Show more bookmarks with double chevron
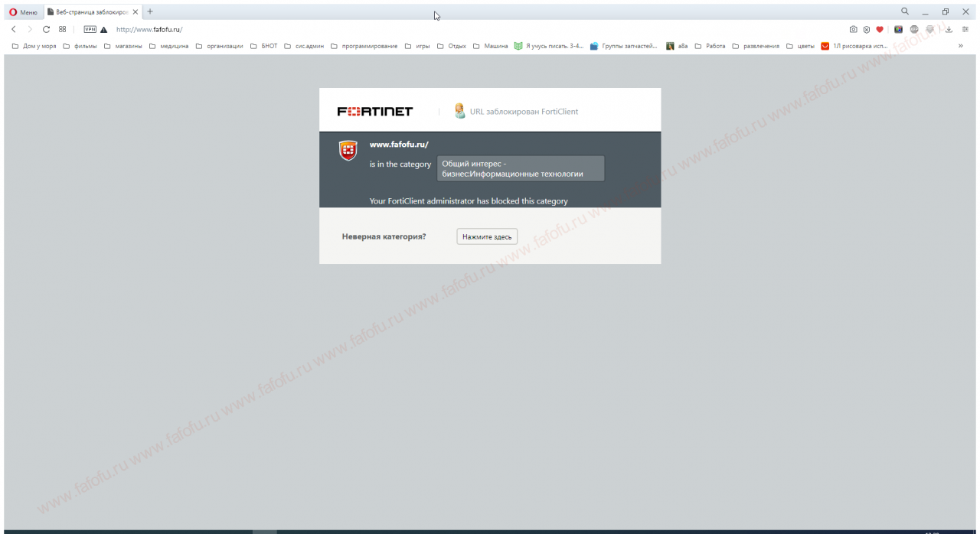The height and width of the screenshot is (534, 980). [960, 46]
